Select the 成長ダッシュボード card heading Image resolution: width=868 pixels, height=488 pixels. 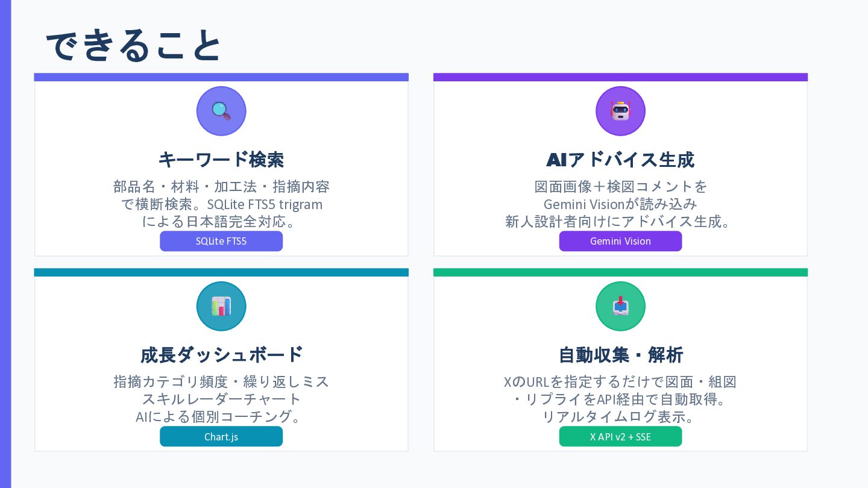[x=221, y=354]
